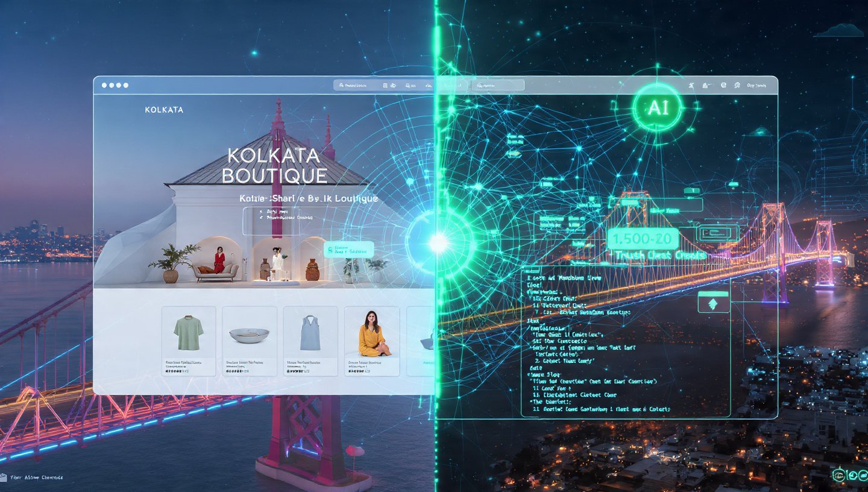Select the KOLKATA menu label
The image size is (868, 492).
163,110
